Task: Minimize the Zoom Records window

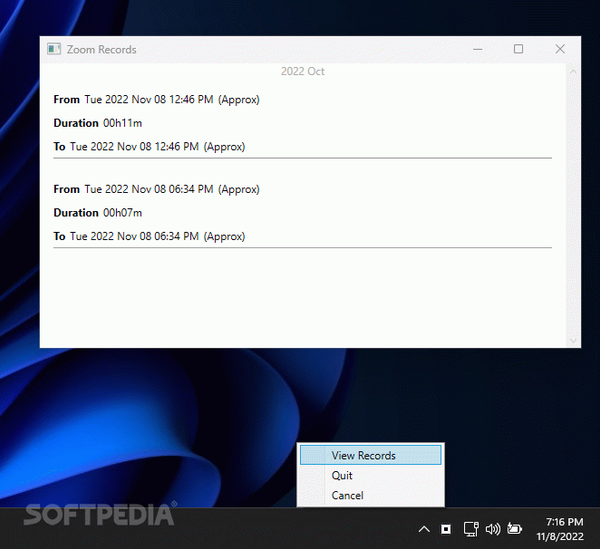Action: point(477,49)
